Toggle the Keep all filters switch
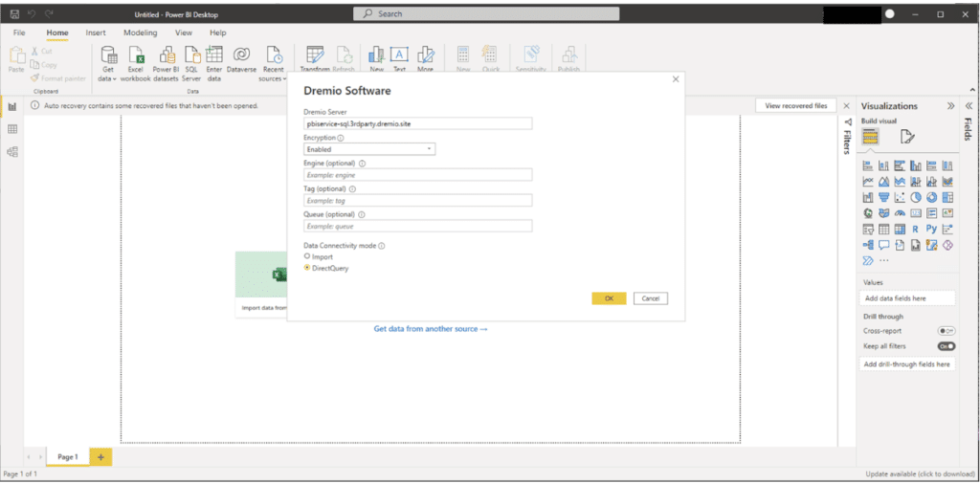This screenshot has height=484, width=980. (x=947, y=346)
